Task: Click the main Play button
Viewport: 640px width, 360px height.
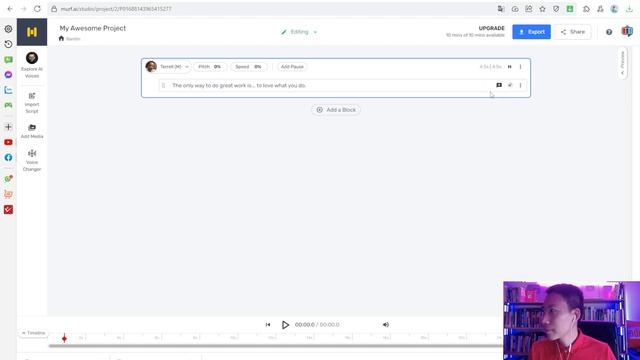Action: pyautogui.click(x=285, y=324)
